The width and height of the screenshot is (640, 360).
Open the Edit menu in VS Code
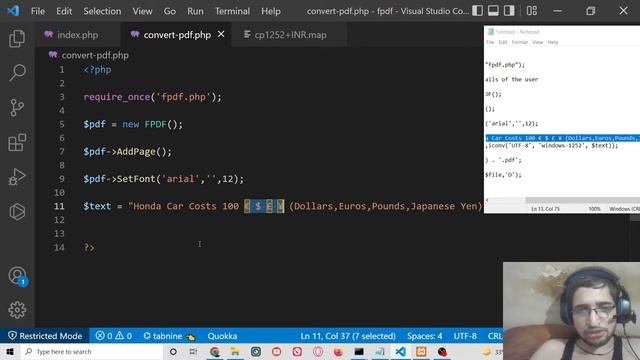pos(64,11)
